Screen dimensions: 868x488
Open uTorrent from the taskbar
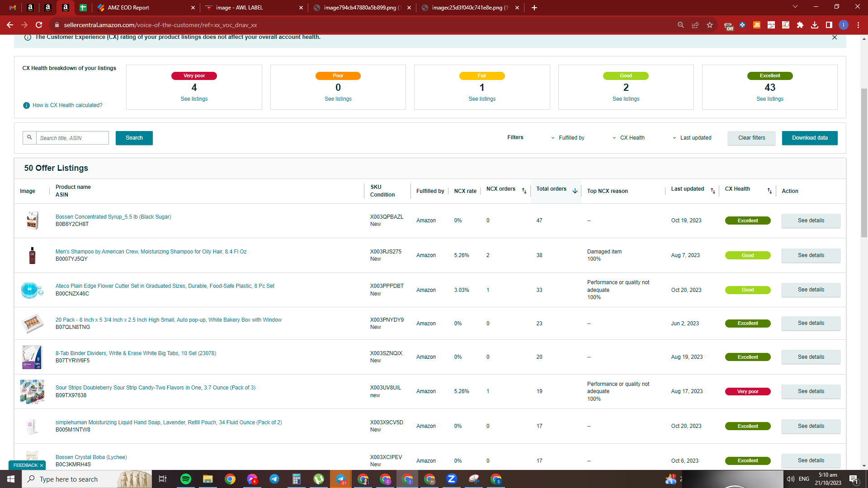click(x=319, y=479)
